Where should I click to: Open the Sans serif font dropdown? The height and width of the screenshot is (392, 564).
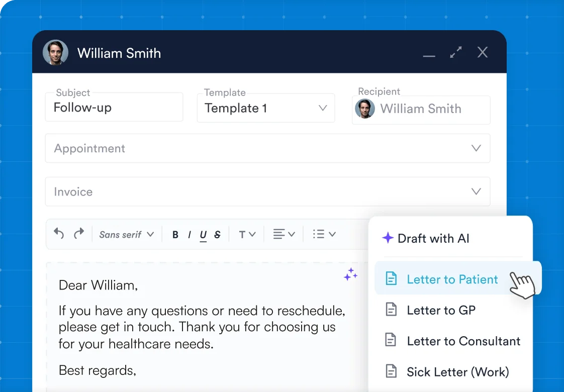(127, 235)
